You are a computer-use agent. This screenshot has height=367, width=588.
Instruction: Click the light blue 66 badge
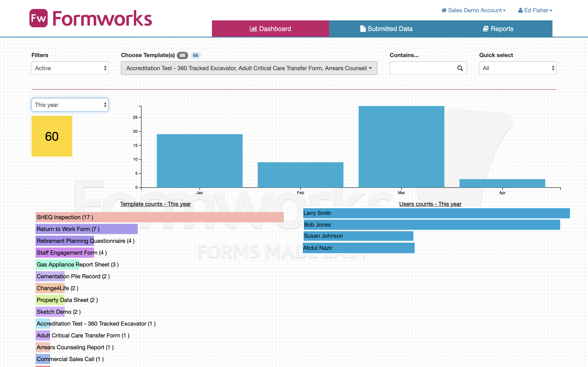[x=195, y=55]
